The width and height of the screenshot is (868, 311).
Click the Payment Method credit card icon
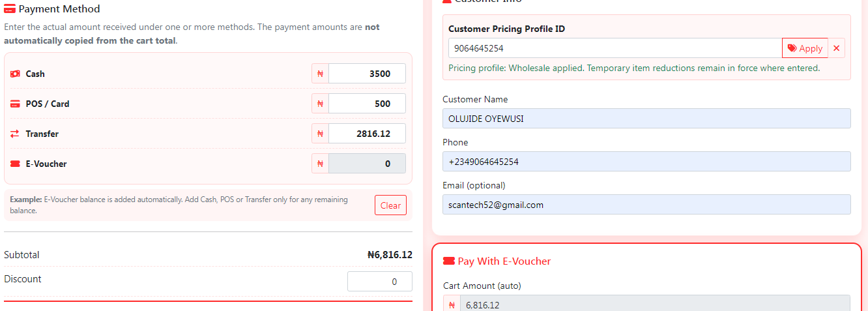(x=10, y=9)
